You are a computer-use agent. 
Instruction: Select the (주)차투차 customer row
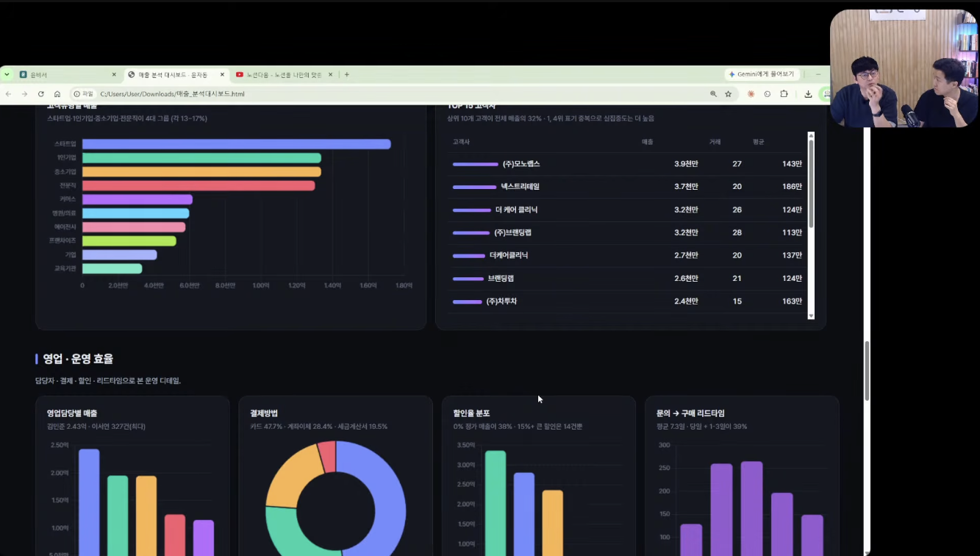(x=627, y=302)
